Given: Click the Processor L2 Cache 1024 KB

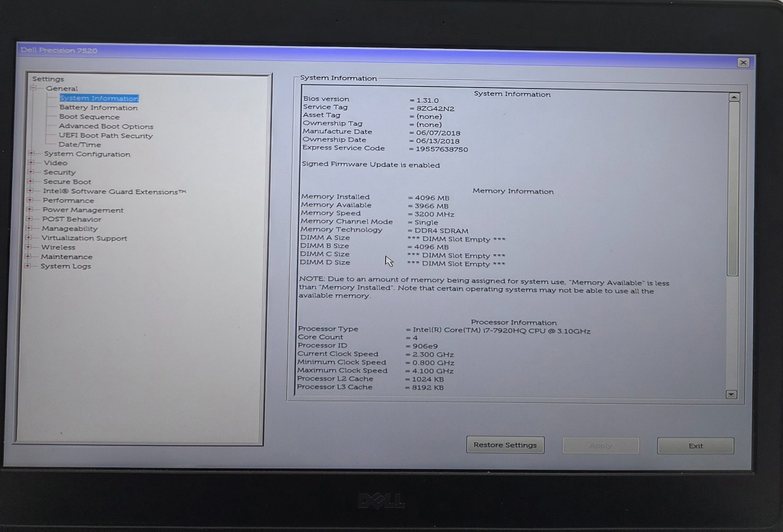Looking at the screenshot, I should 427,379.
